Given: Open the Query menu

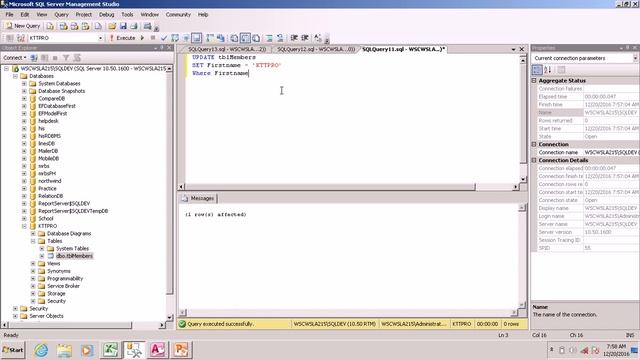Looking at the screenshot, I should [62, 14].
